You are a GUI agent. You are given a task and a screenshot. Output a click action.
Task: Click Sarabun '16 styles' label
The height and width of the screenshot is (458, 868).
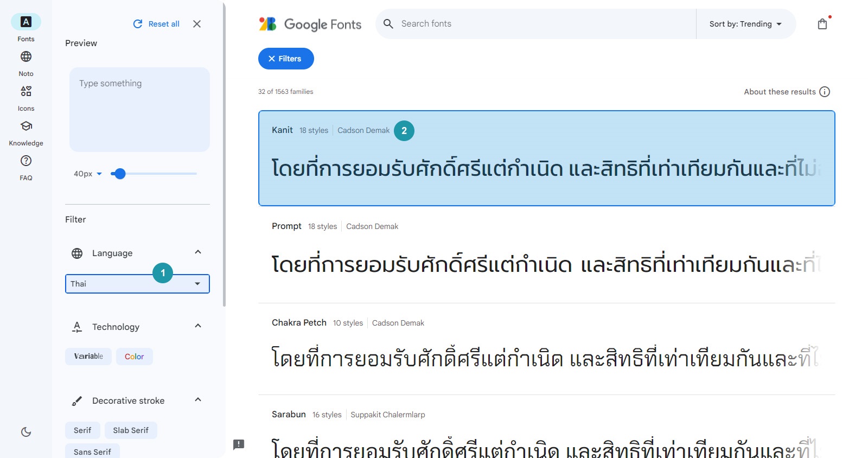coord(327,415)
